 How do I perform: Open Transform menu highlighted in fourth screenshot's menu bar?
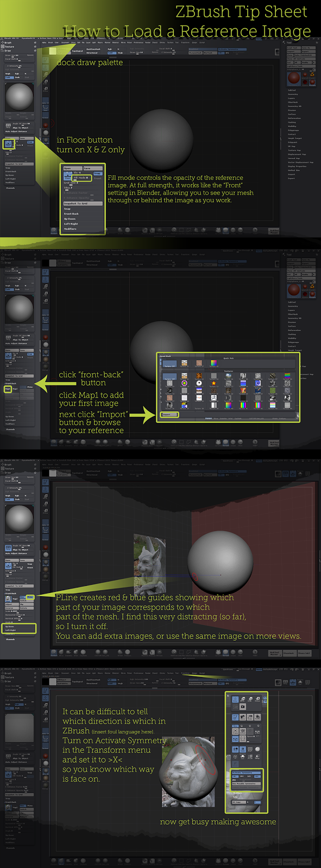coord(185,673)
